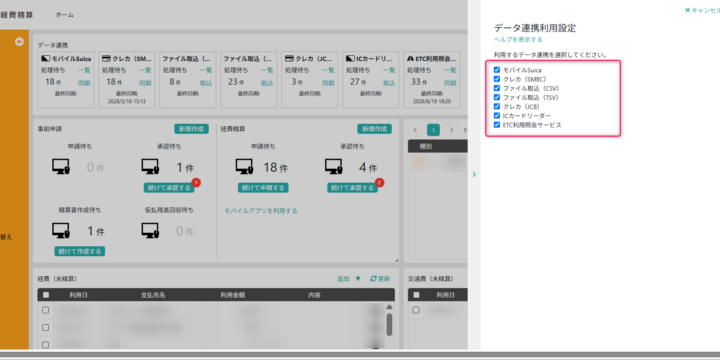Open the 追加 dropdown arrow
The height and width of the screenshot is (360, 720).
click(358, 279)
